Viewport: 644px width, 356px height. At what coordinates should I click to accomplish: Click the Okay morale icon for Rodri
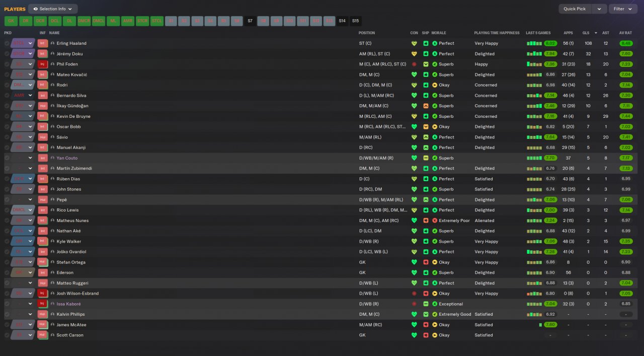pos(435,85)
